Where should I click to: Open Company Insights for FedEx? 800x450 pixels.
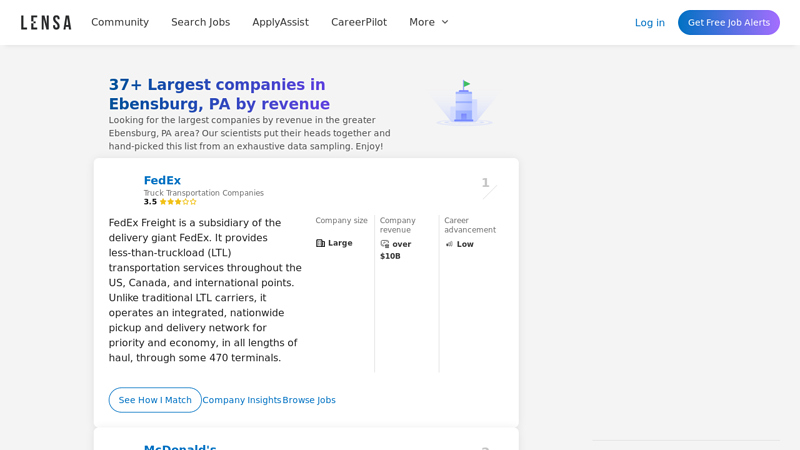(x=242, y=400)
